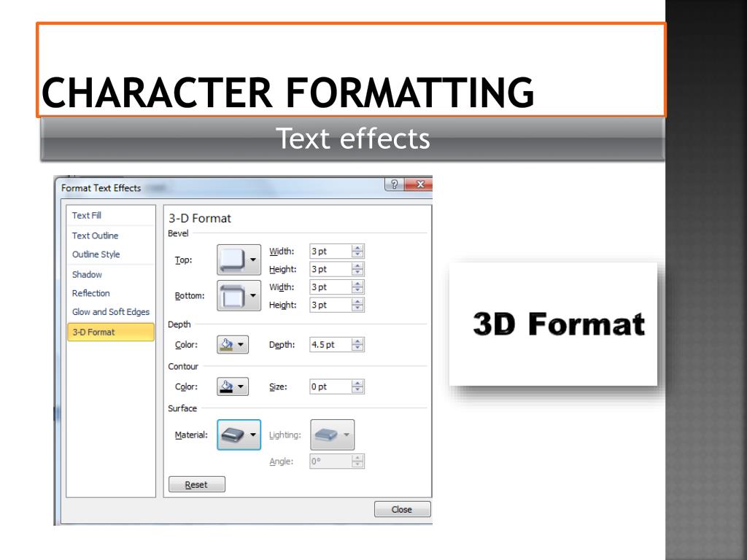Increase Bottom bevel Width with up arrow
This screenshot has height=560, width=747.
point(357,284)
